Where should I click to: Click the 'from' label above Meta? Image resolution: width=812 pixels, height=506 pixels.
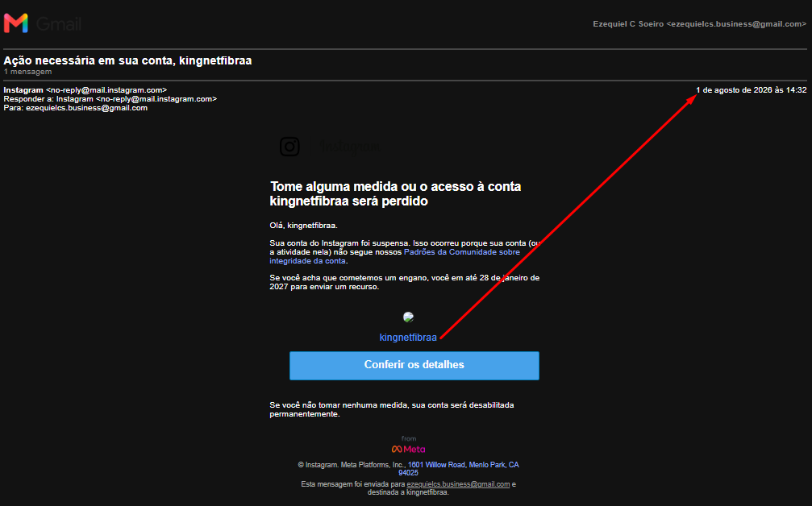(409, 438)
